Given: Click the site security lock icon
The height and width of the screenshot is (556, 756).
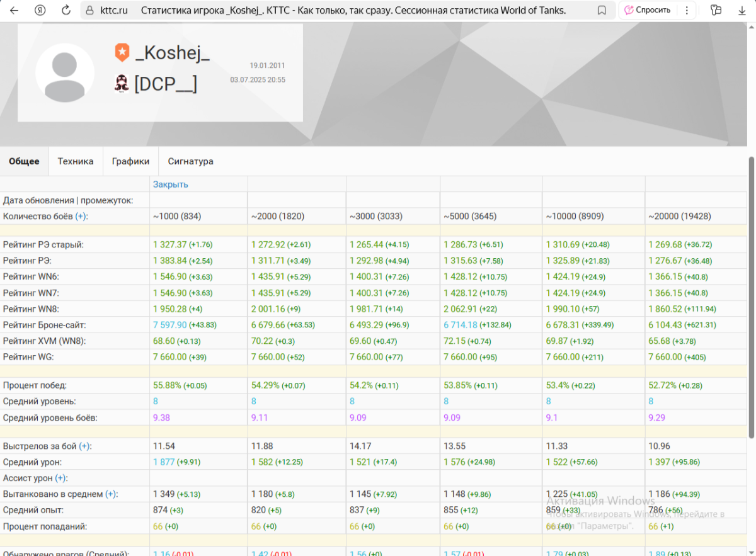Looking at the screenshot, I should tap(89, 10).
